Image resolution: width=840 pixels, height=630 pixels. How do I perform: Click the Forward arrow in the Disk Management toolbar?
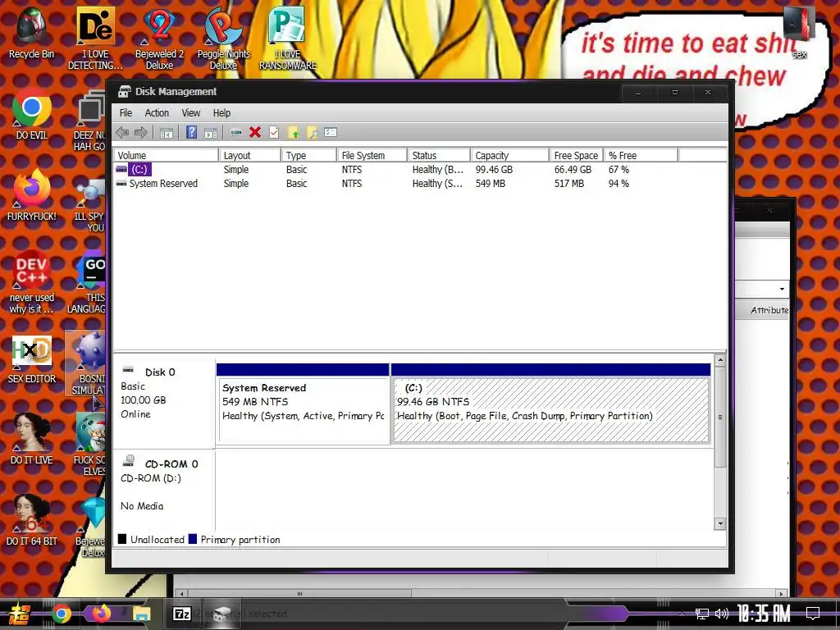[141, 132]
